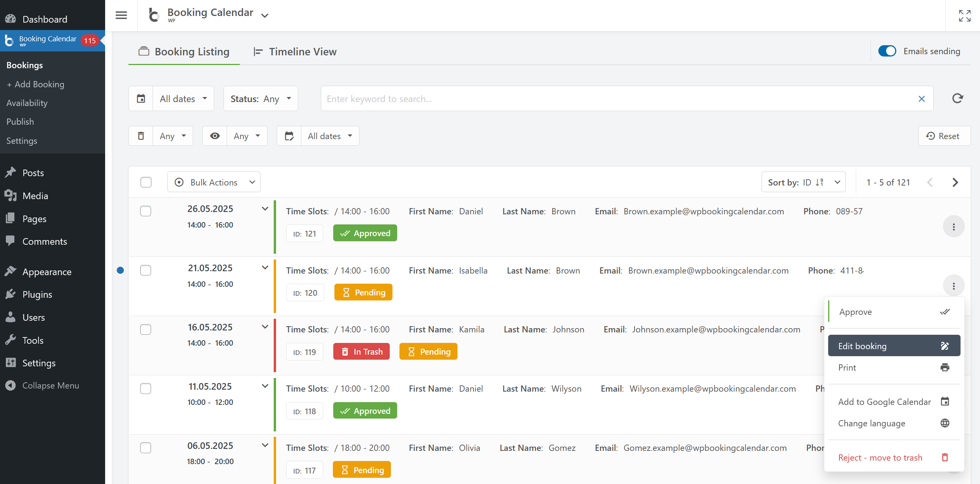980x484 pixels.
Task: Go to previous page of bookings
Action: 930,182
